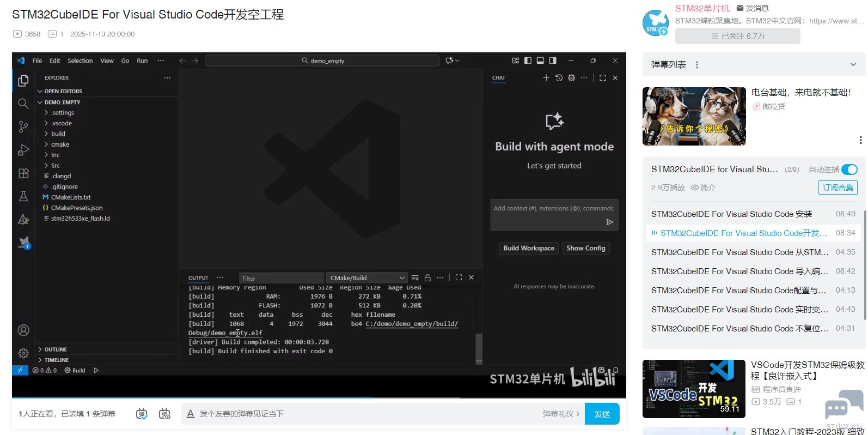Click the Build gear in status bar
Screen dimensions: 868x435
[x=75, y=371]
